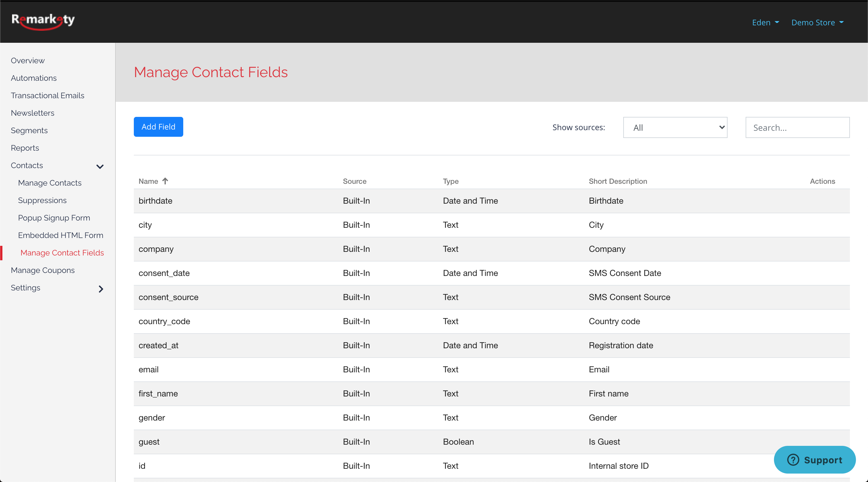
Task: Open Transactional Emails
Action: pos(48,95)
